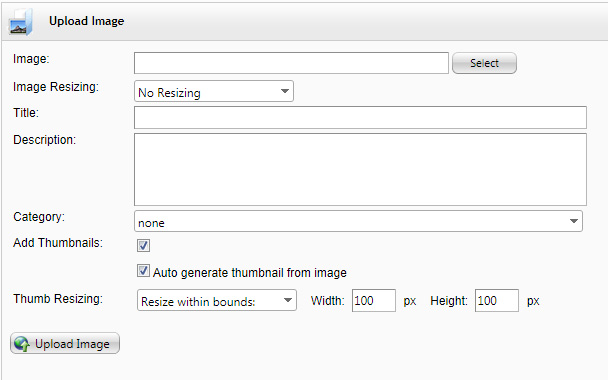Focus the Title text field
608x380 pixels.
pyautogui.click(x=360, y=117)
